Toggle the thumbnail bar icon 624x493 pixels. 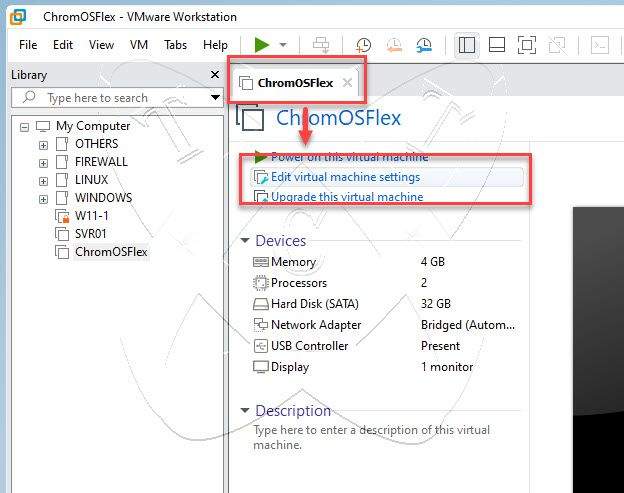(497, 45)
